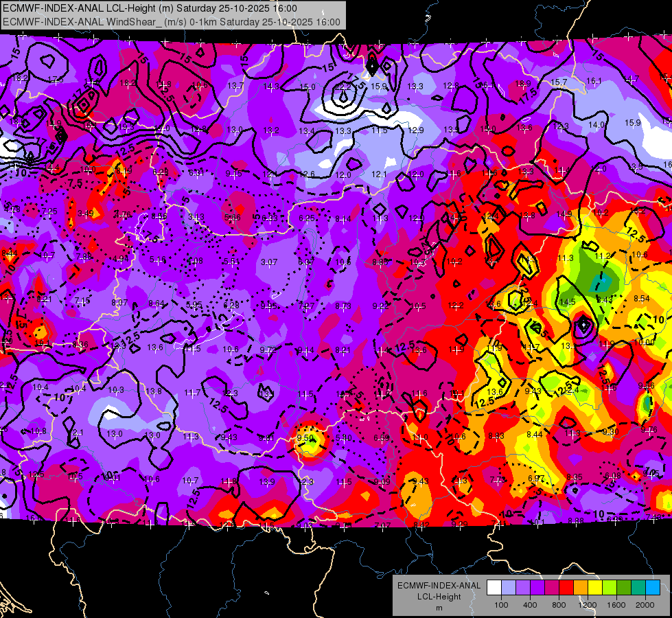The height and width of the screenshot is (618, 672).
Task: Click the 8.73 grid value
Action: pyautogui.click(x=343, y=306)
